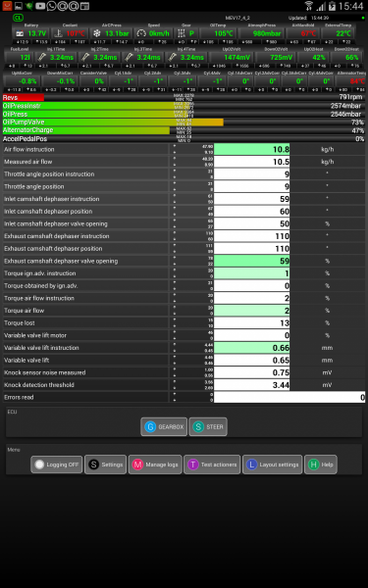The width and height of the screenshot is (368, 588).
Task: Tap the coolant thermometer icon
Action: [58, 33]
